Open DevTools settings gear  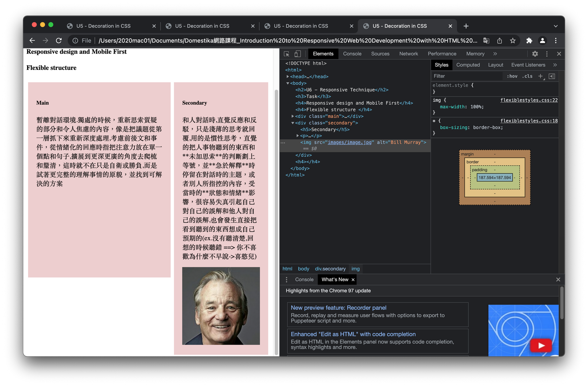pos(535,54)
